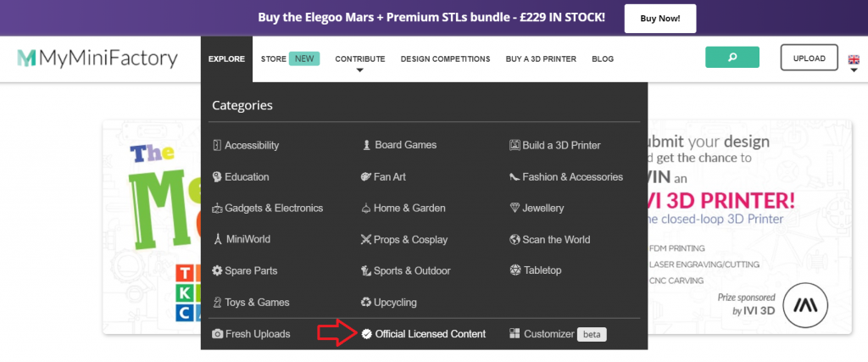Click the Fresh Uploads camera icon
Image resolution: width=868 pixels, height=362 pixels.
click(218, 334)
